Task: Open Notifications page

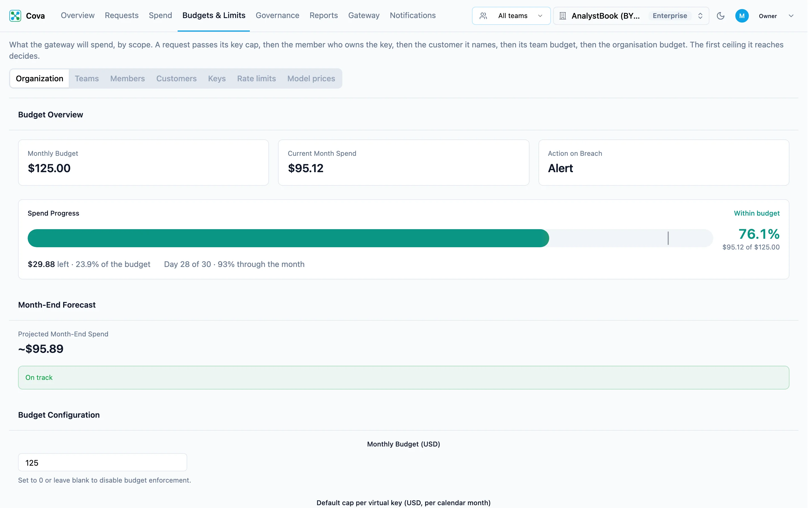Action: [413, 16]
